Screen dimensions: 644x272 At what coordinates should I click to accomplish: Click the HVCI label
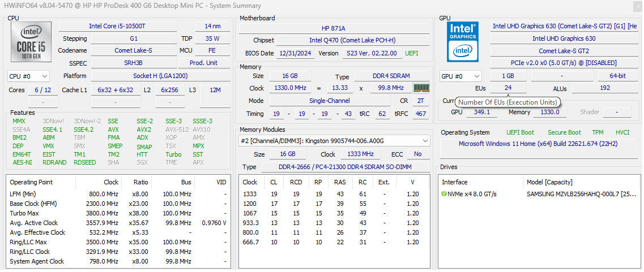[622, 132]
